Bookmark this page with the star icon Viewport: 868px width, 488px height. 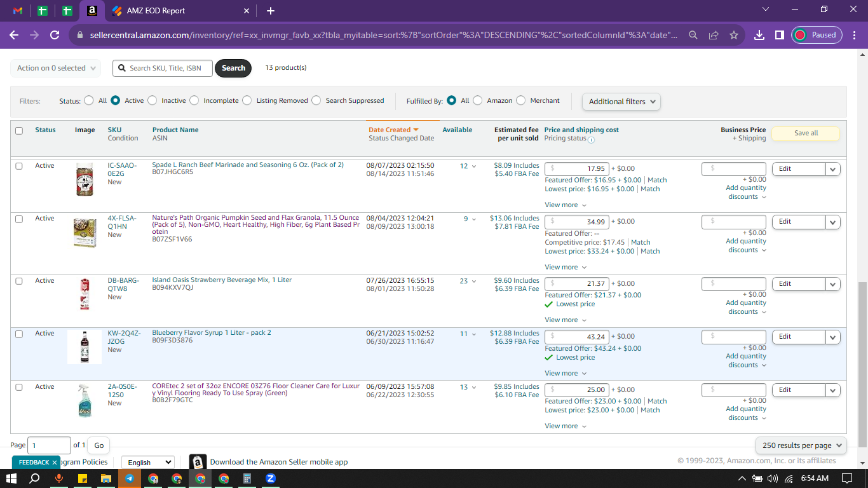coord(734,36)
